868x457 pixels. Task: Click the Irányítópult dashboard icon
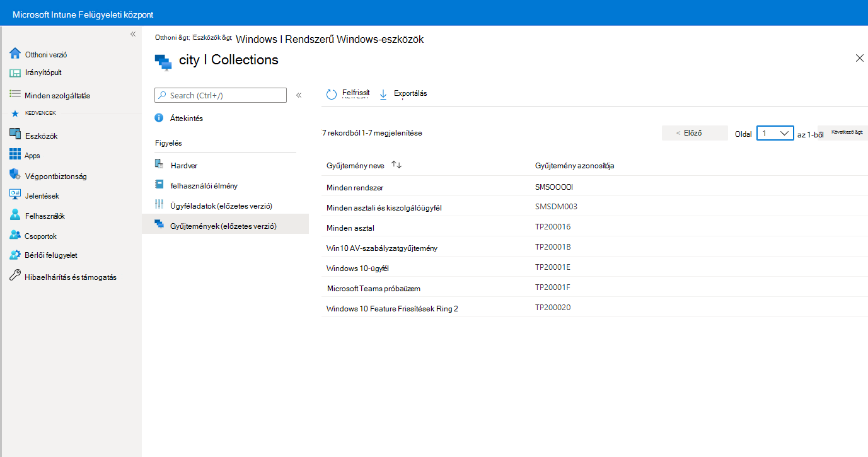[x=15, y=73]
